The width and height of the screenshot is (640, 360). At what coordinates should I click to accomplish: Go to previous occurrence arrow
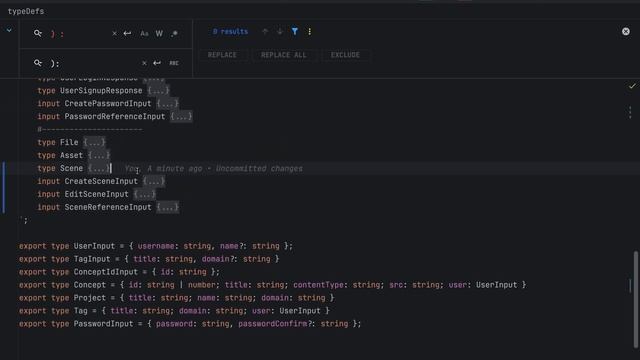(265, 31)
